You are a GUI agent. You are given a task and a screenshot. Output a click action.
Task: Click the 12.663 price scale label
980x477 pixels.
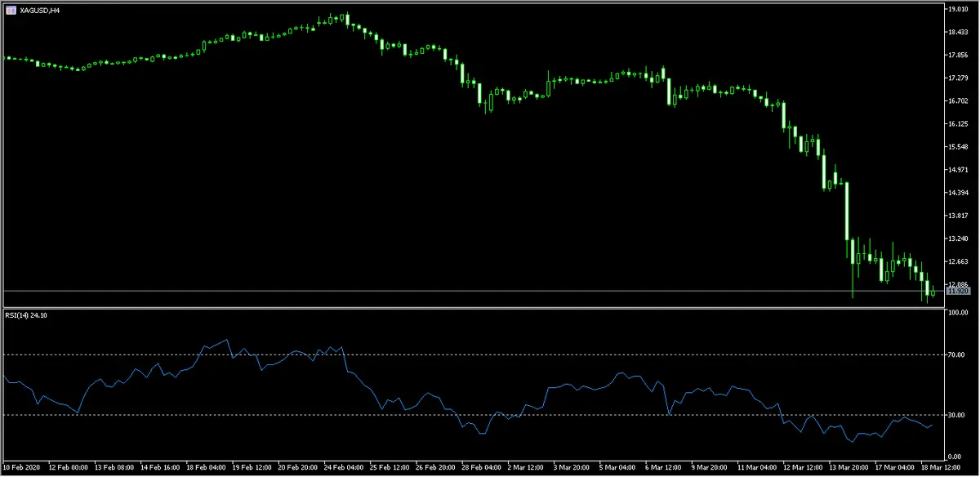click(957, 262)
